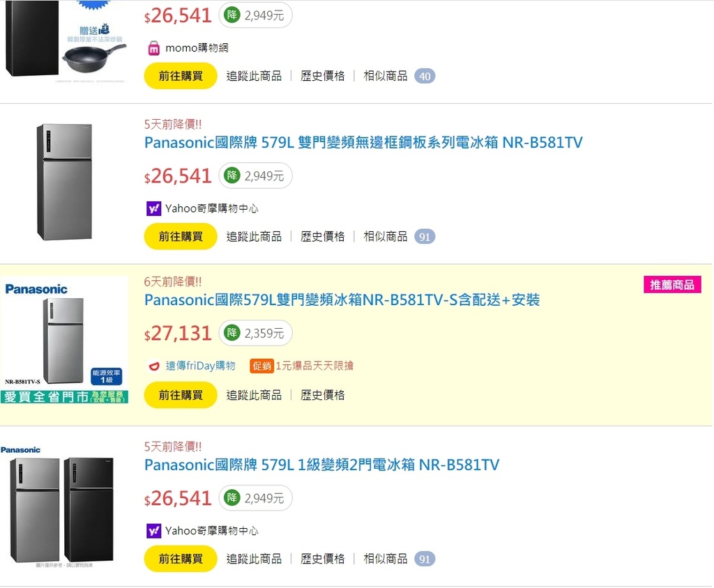Click the friDay購物 store logo icon
Screen dimensions: 714x588
[154, 366]
